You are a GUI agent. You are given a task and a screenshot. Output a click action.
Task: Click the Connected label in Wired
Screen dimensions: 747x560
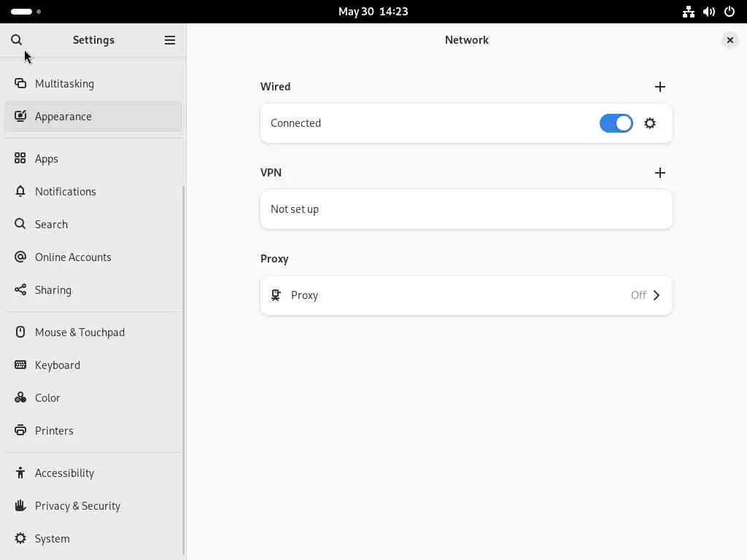point(296,123)
